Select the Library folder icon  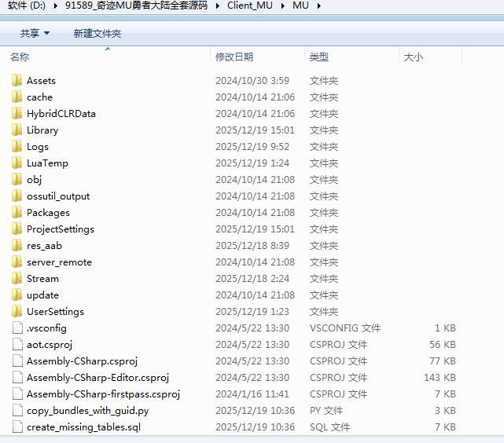17,130
